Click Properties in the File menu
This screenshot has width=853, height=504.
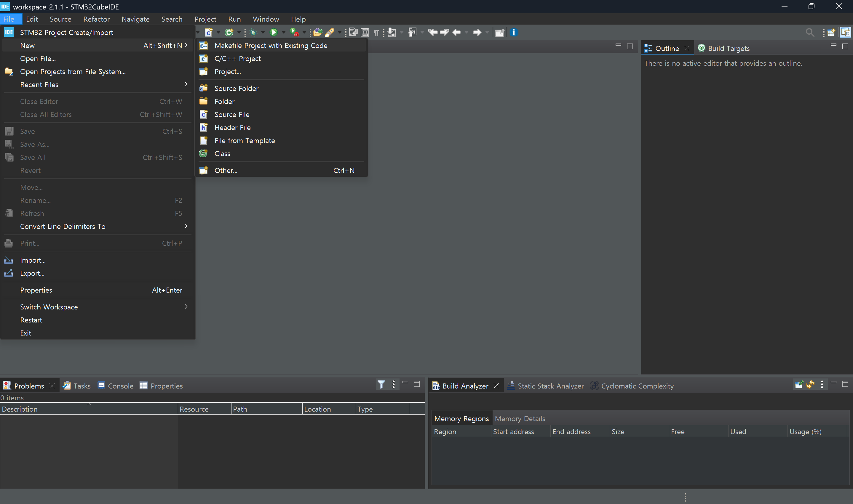(98, 290)
